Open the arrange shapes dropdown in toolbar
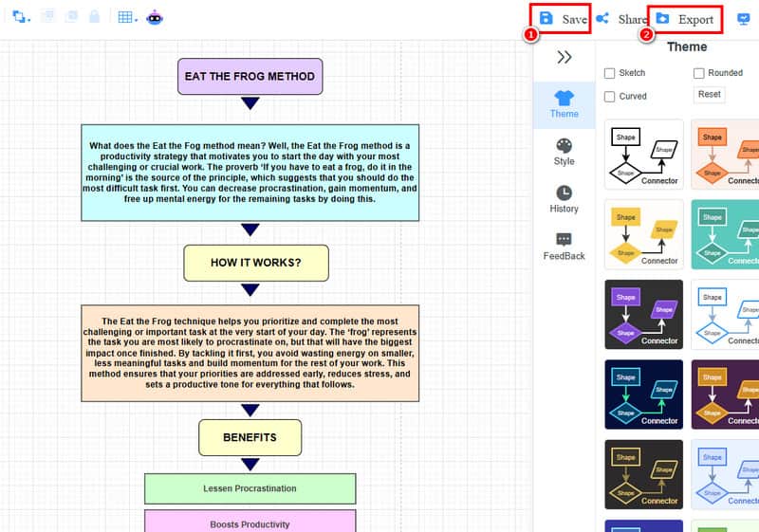Screen dimensions: 759x532 21,17
